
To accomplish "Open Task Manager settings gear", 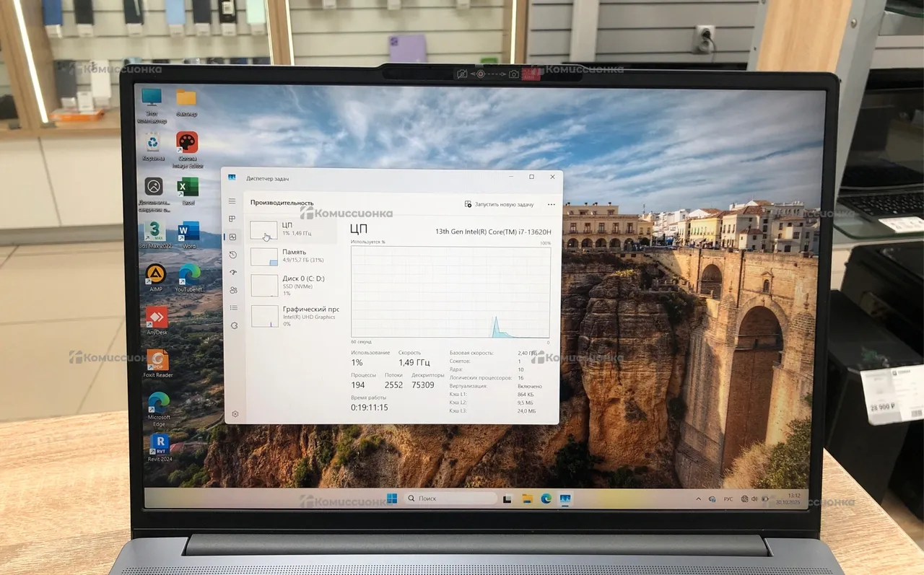I will pyautogui.click(x=235, y=414).
